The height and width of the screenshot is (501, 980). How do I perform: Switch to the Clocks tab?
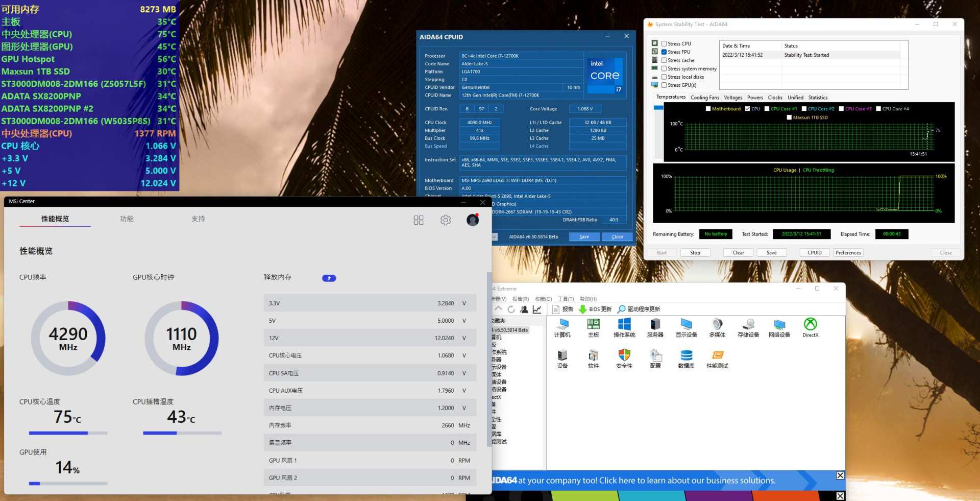tap(775, 98)
